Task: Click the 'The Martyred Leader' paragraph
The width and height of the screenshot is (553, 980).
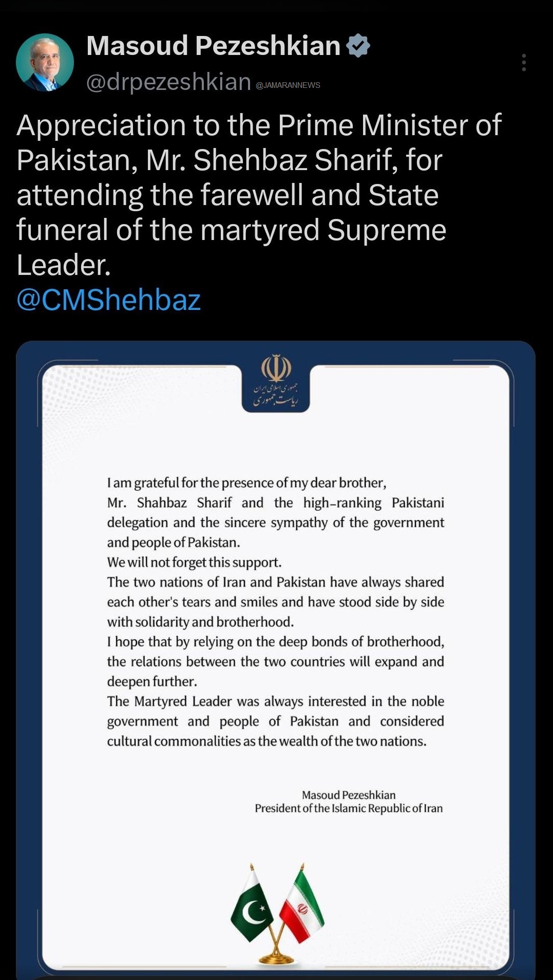Action: point(276,721)
